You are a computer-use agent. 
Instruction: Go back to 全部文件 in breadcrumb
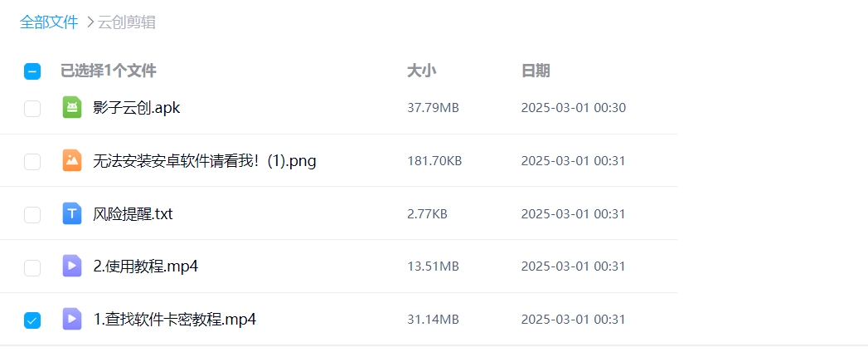(x=49, y=22)
